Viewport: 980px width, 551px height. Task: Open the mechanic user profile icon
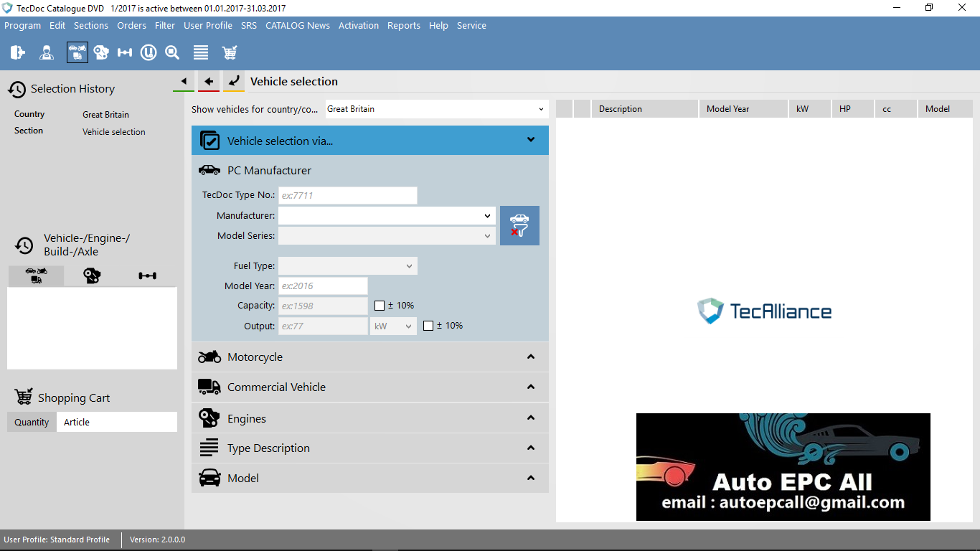click(x=47, y=52)
